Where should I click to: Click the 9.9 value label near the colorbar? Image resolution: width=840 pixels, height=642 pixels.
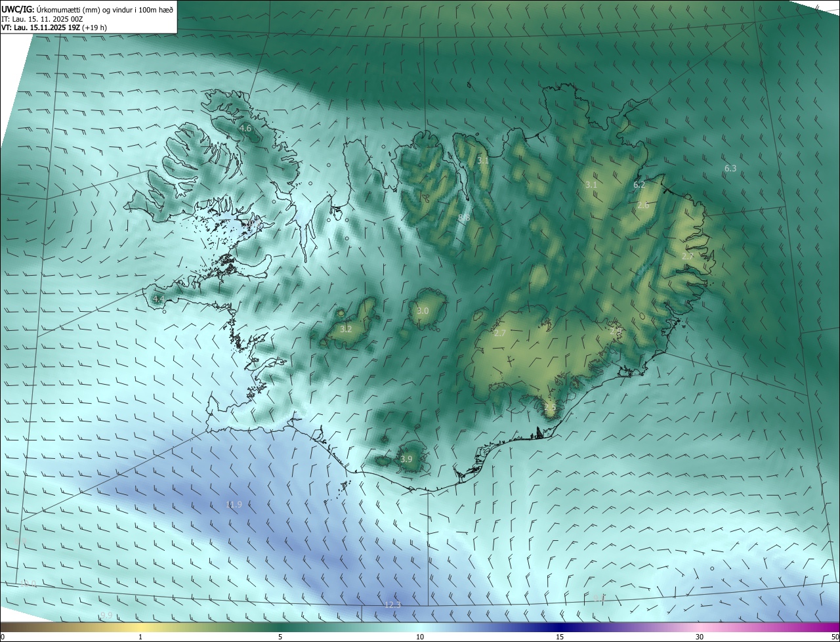(106, 616)
